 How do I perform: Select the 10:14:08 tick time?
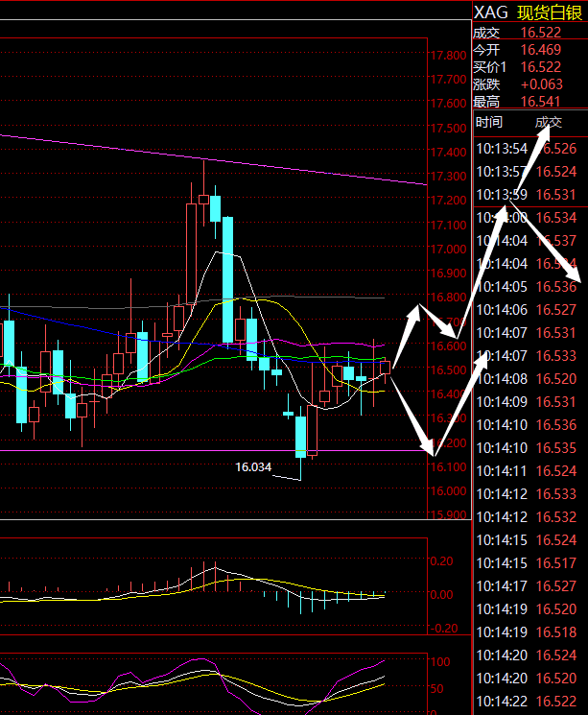pos(502,379)
